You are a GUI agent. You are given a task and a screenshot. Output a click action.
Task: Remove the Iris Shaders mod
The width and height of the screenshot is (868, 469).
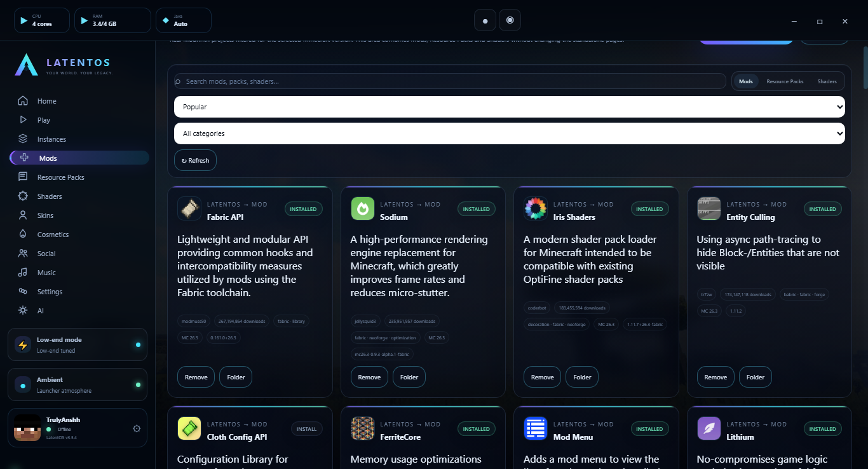pyautogui.click(x=542, y=377)
